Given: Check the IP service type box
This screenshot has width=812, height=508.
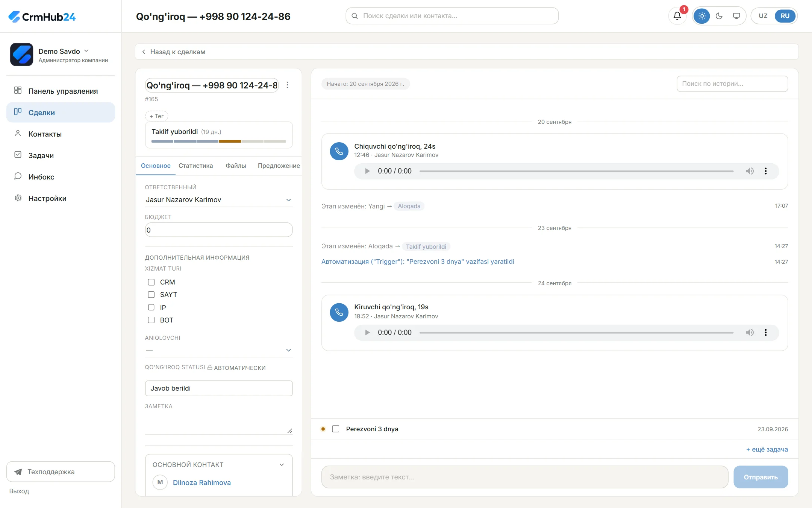Looking at the screenshot, I should click(151, 307).
